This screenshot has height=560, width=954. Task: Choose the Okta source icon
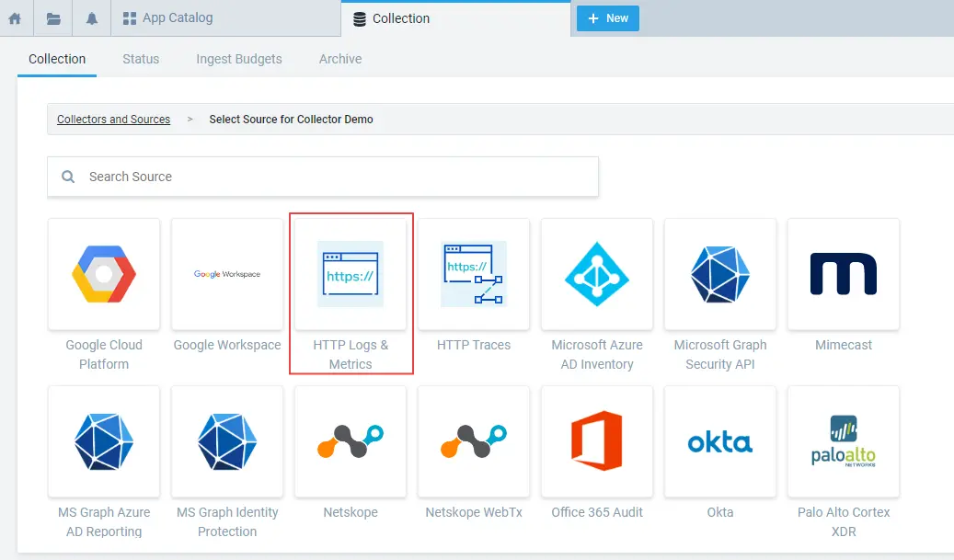click(720, 441)
